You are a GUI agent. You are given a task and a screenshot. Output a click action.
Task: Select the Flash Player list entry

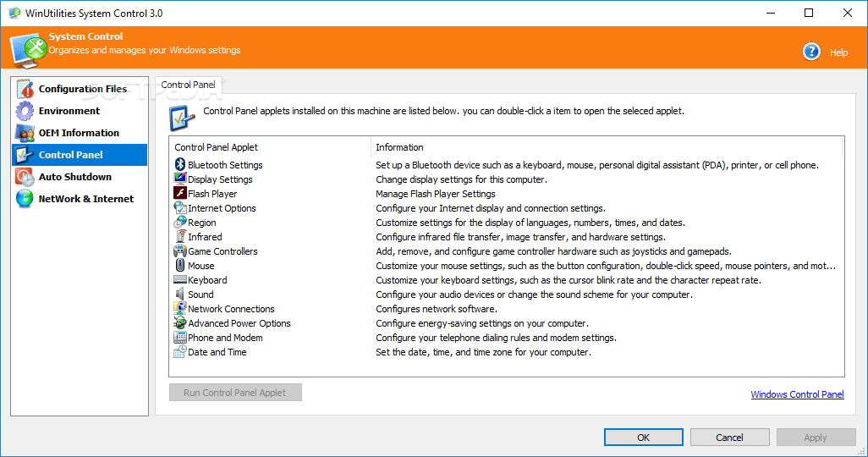pyautogui.click(x=212, y=194)
